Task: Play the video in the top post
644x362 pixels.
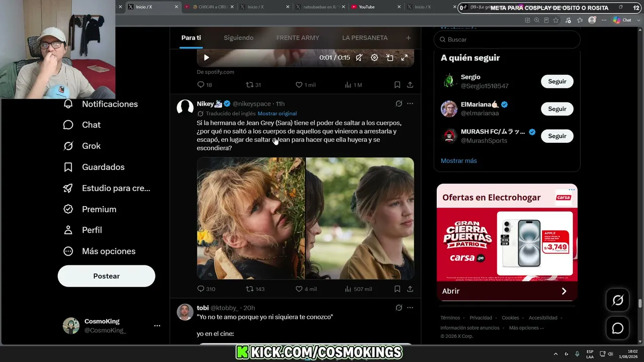Action: pos(206,57)
